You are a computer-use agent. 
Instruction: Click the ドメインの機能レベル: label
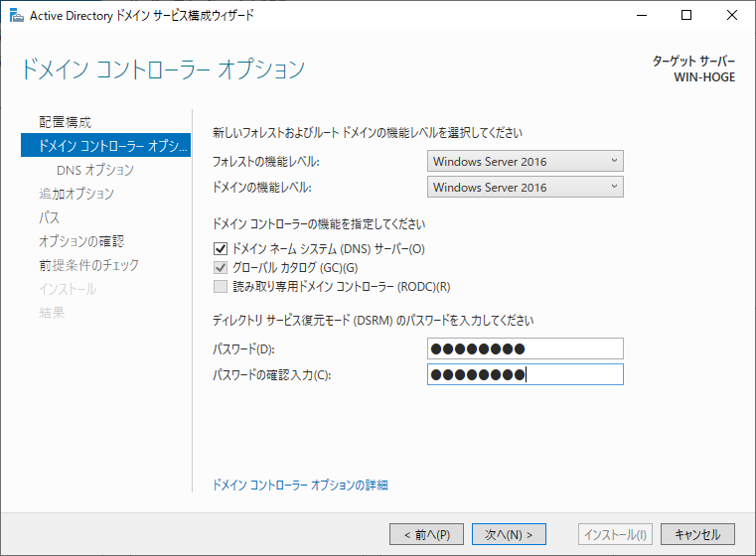coord(262,187)
